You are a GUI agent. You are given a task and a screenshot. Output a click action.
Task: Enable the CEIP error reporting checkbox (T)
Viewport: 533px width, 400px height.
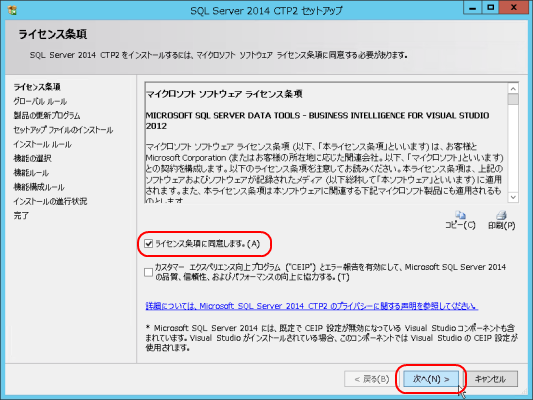point(148,272)
